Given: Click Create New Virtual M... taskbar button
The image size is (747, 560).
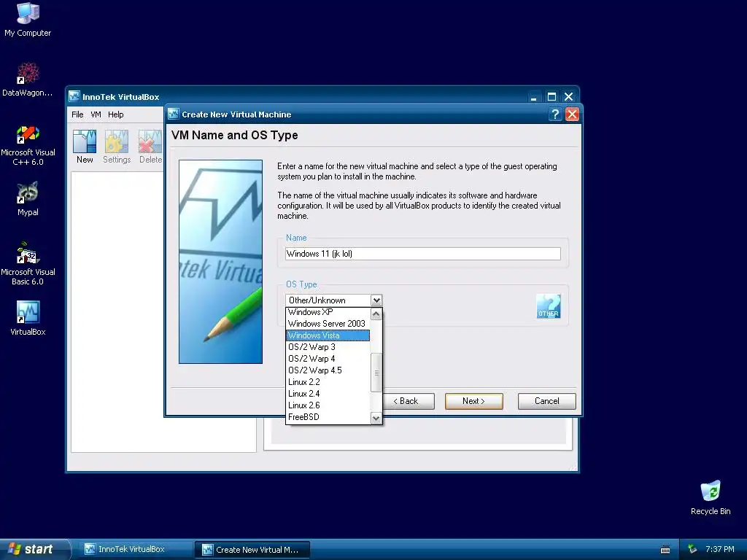Looking at the screenshot, I should click(x=253, y=550).
